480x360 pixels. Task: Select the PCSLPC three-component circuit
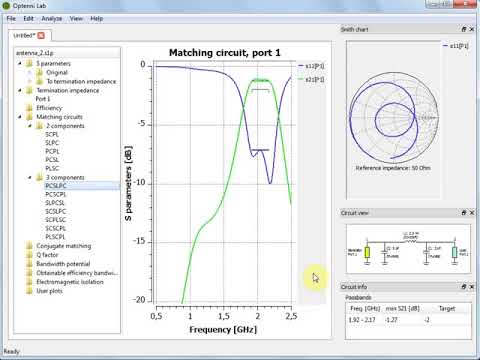click(56, 186)
